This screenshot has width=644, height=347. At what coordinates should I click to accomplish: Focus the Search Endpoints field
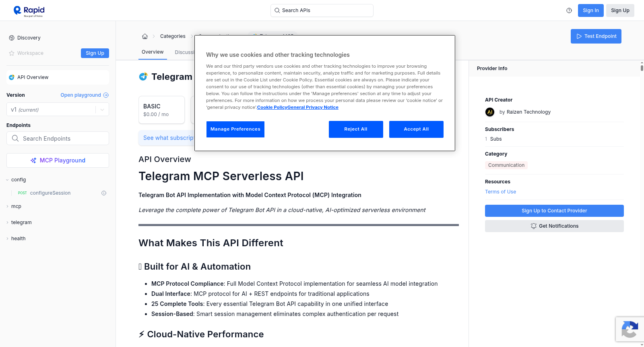[58, 138]
